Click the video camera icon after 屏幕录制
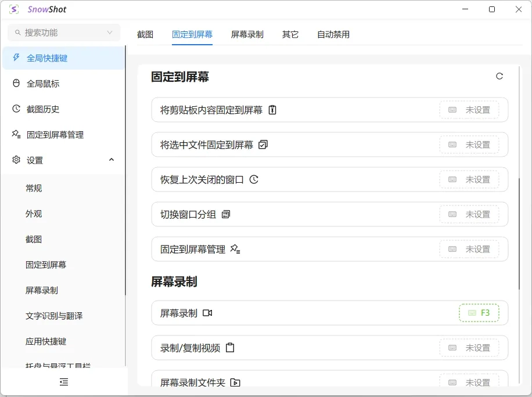Viewport: 532px width, 397px height. pyautogui.click(x=207, y=313)
